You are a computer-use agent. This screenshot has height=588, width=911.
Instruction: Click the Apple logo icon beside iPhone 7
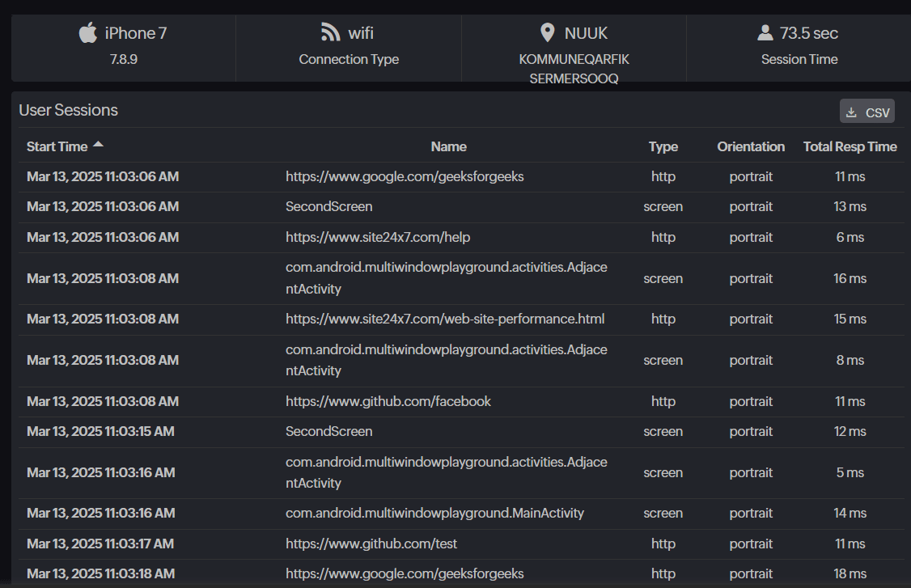click(x=87, y=32)
